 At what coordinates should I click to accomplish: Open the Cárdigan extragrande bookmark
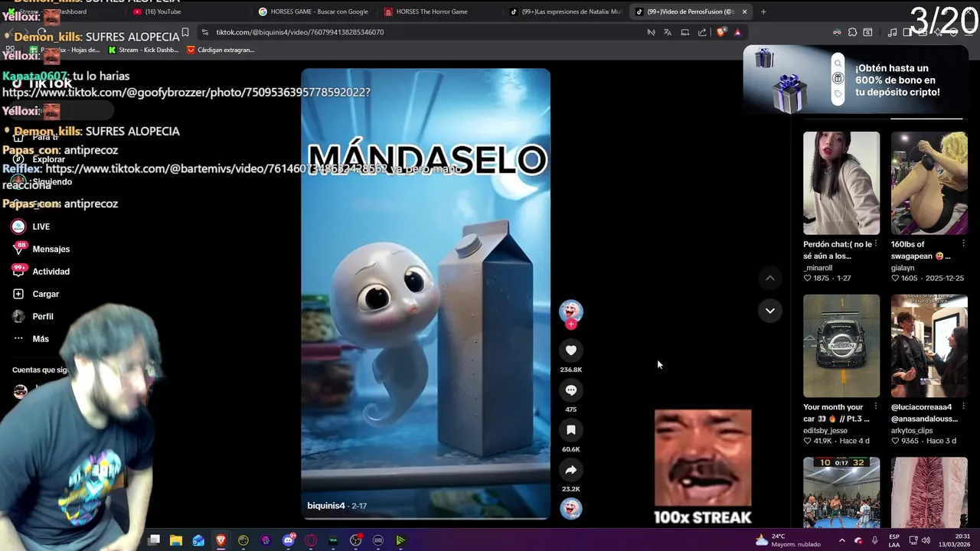pos(220,50)
